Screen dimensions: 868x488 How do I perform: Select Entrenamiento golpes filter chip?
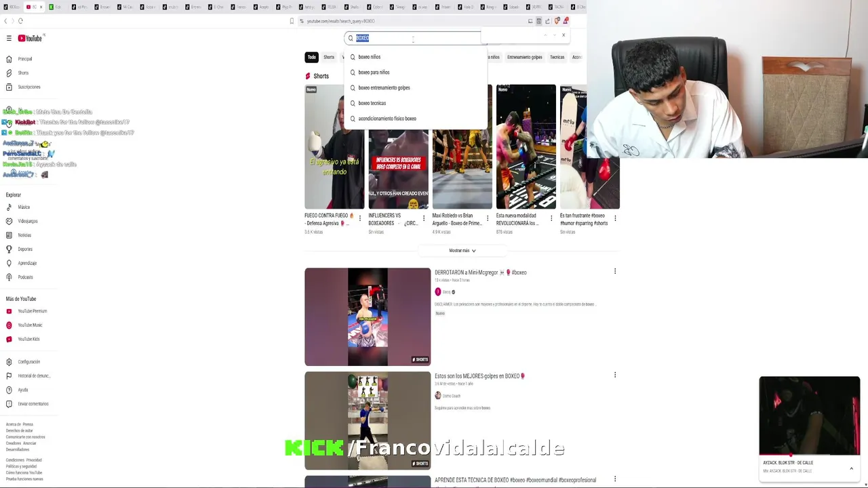(x=525, y=57)
